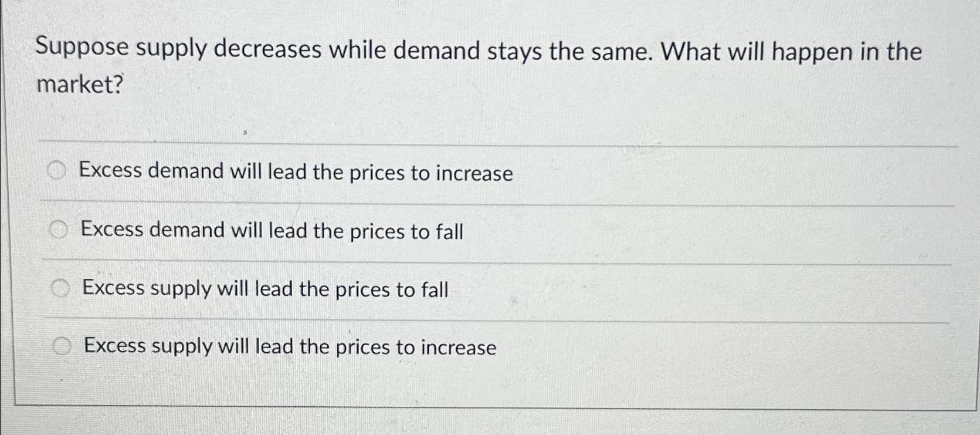
Task: Click the text 'Excess demand will lead the prices to fall'
Action: 272,231
